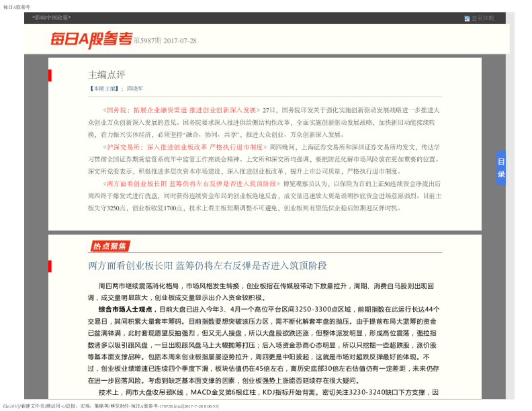
Task: Open headline 沪深交易所：深入推进创业板改革
Action: click(x=185, y=147)
